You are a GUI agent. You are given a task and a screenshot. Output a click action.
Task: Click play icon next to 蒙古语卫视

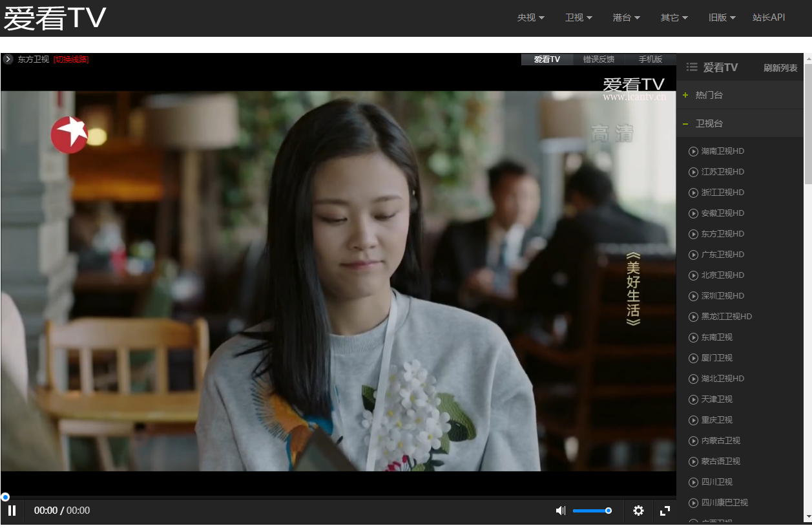click(693, 461)
